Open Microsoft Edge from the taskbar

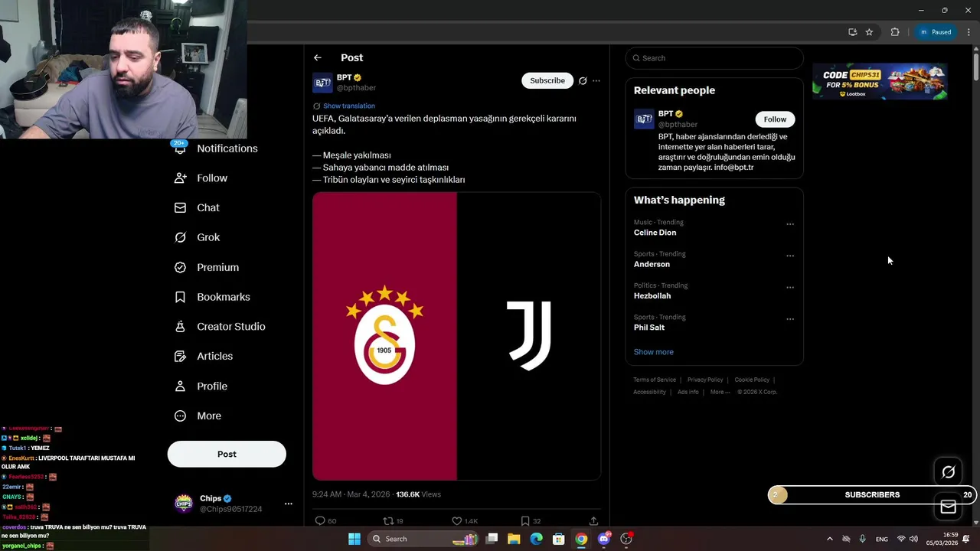536,539
